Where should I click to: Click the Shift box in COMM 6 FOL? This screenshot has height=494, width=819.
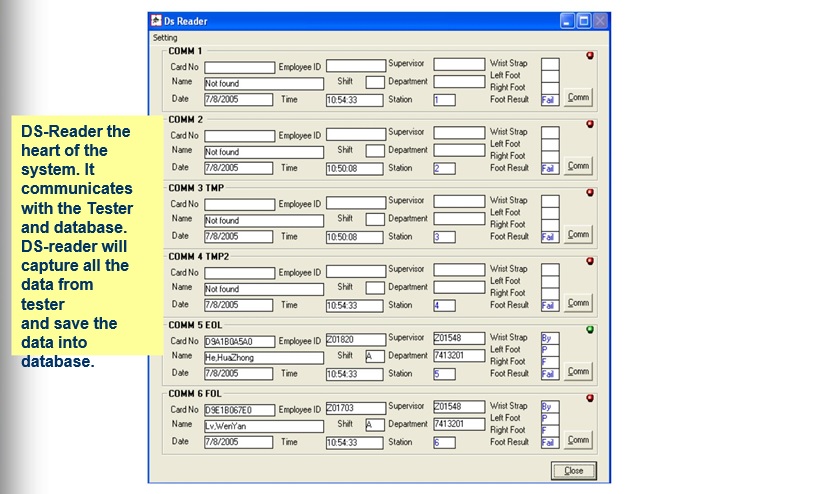pyautogui.click(x=375, y=424)
